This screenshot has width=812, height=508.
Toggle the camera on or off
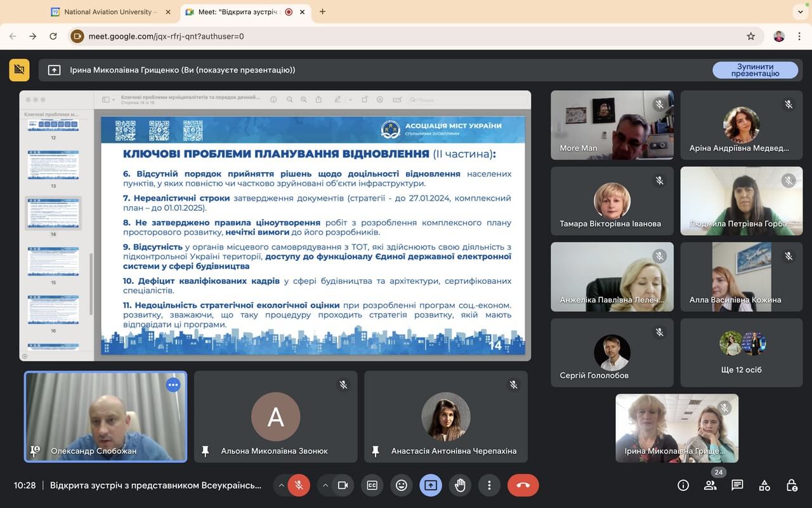(x=343, y=485)
